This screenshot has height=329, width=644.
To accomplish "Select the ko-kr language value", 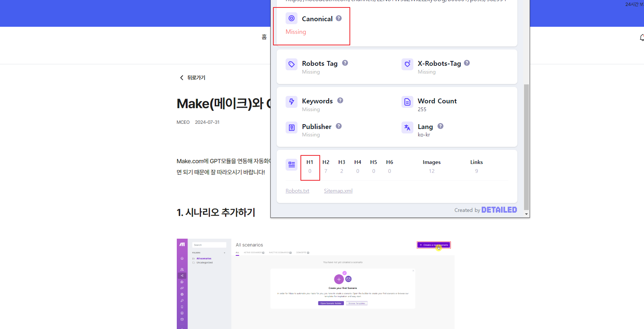I will (x=424, y=135).
